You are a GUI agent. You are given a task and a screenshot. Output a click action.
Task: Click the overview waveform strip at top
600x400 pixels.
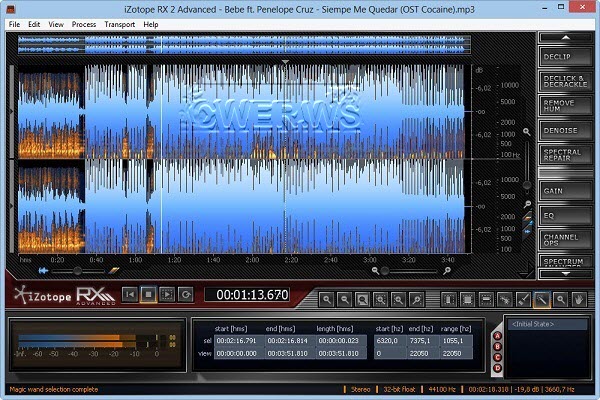point(244,44)
